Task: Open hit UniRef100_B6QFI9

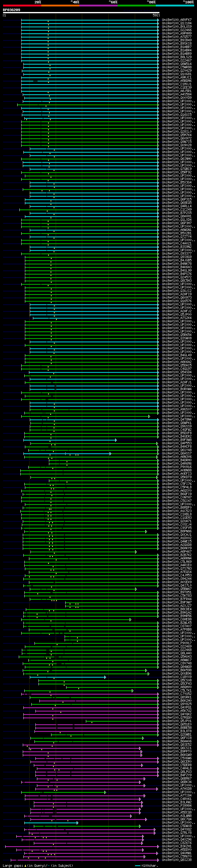Action: pos(177,494)
